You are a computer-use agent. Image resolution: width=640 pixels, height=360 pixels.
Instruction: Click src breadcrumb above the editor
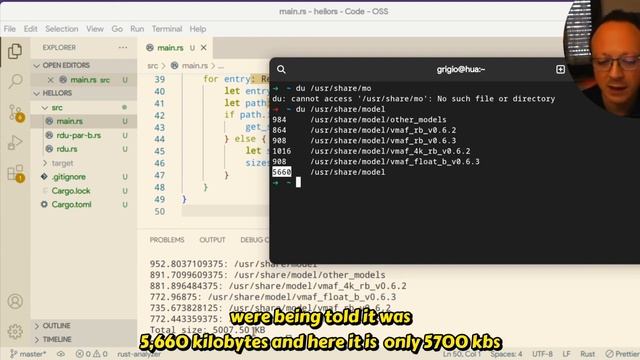153,66
